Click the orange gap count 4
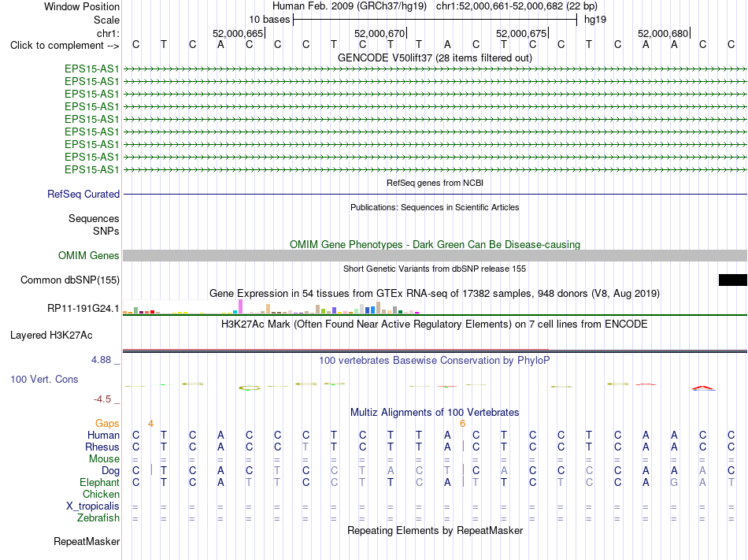This screenshot has height=560, width=748. 150,424
